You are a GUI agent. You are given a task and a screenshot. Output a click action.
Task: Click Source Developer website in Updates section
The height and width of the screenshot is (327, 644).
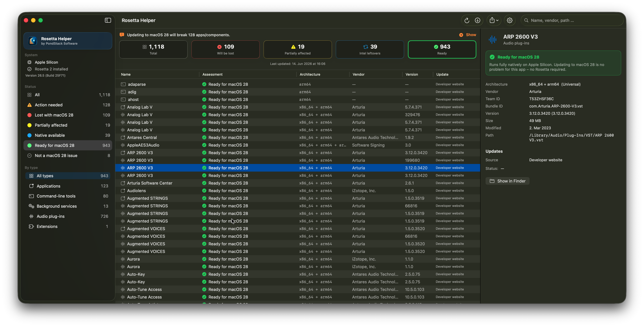click(545, 160)
